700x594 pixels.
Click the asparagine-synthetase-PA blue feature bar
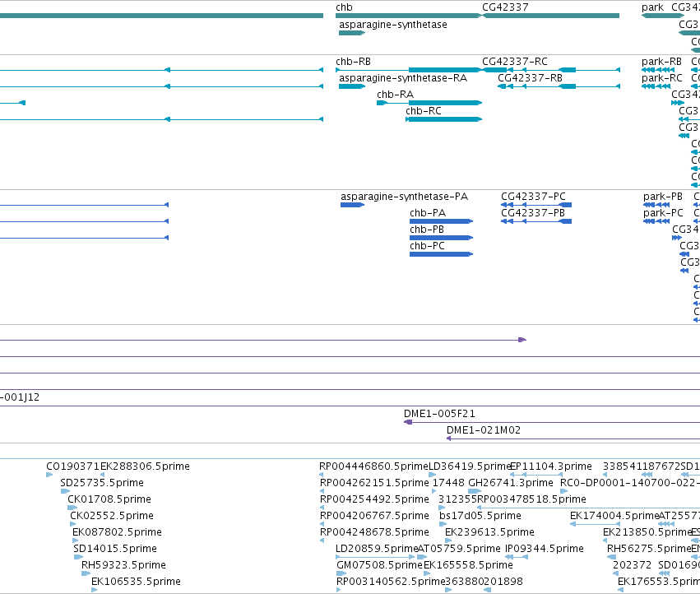(352, 205)
